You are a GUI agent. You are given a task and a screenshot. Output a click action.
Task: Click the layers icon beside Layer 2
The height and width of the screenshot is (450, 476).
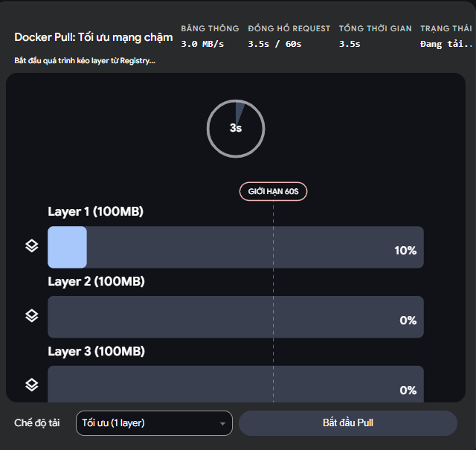pyautogui.click(x=31, y=316)
